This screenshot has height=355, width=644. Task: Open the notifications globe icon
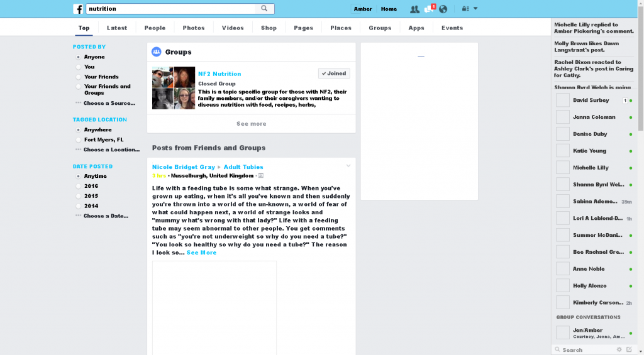tap(443, 9)
